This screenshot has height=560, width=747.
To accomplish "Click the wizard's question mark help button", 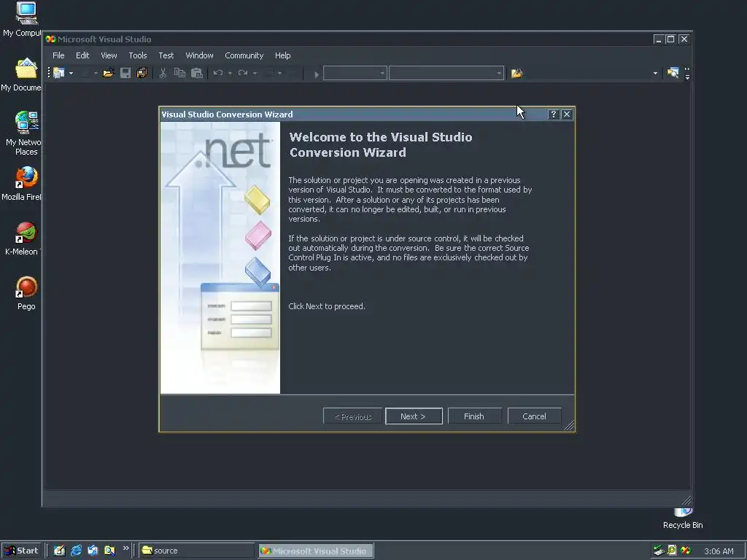I will [x=553, y=114].
